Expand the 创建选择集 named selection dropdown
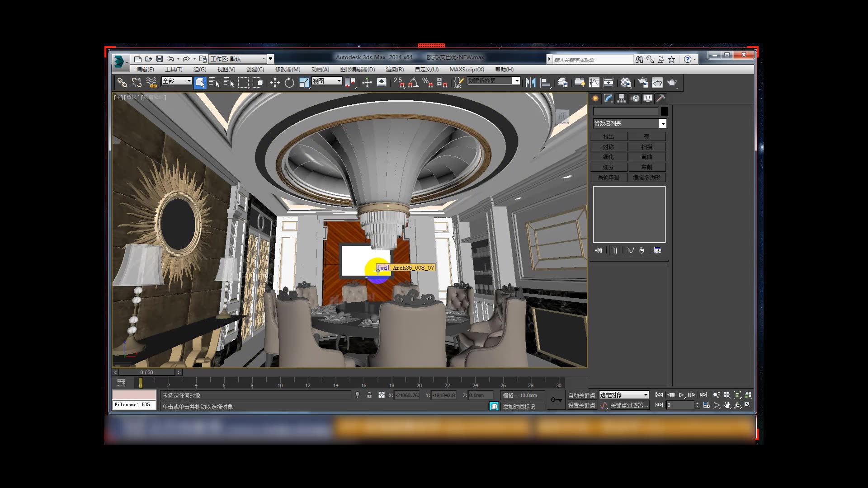868x488 pixels. [517, 81]
